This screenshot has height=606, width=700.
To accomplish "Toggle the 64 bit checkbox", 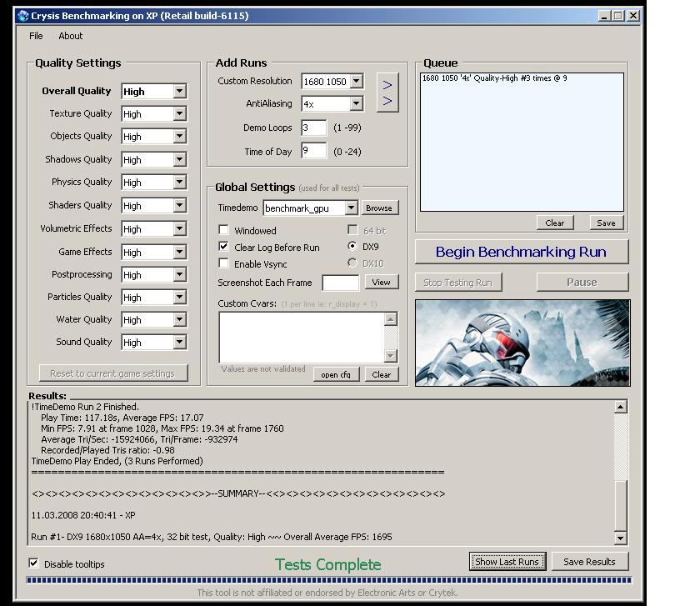I will tap(352, 230).
